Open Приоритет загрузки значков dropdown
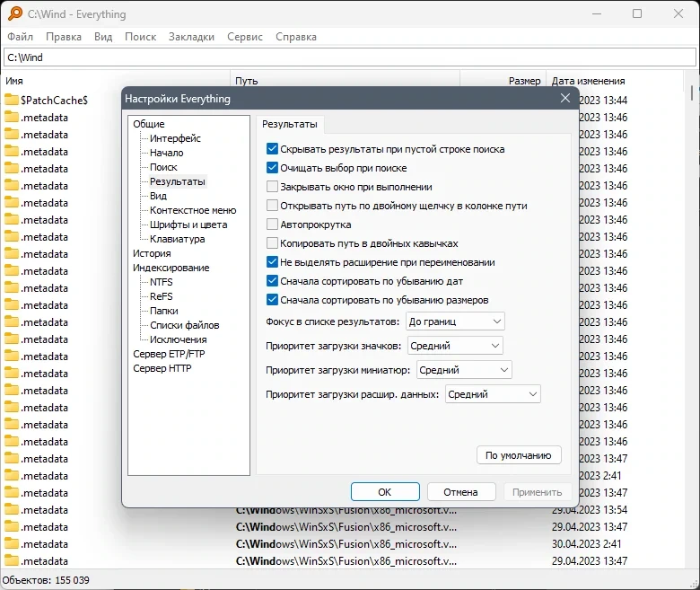Screen dimensions: 700x590 pos(455,346)
